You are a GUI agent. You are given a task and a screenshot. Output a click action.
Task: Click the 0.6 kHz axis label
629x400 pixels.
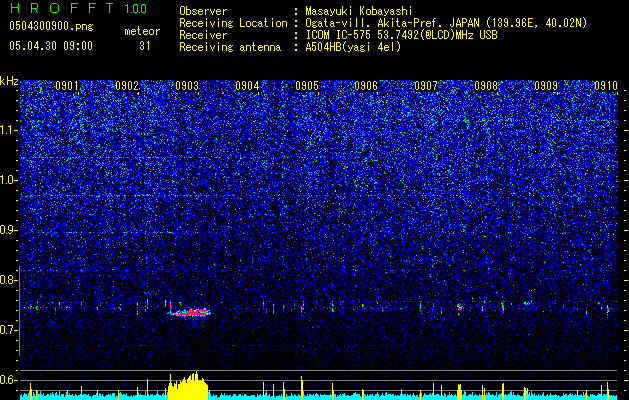click(9, 380)
